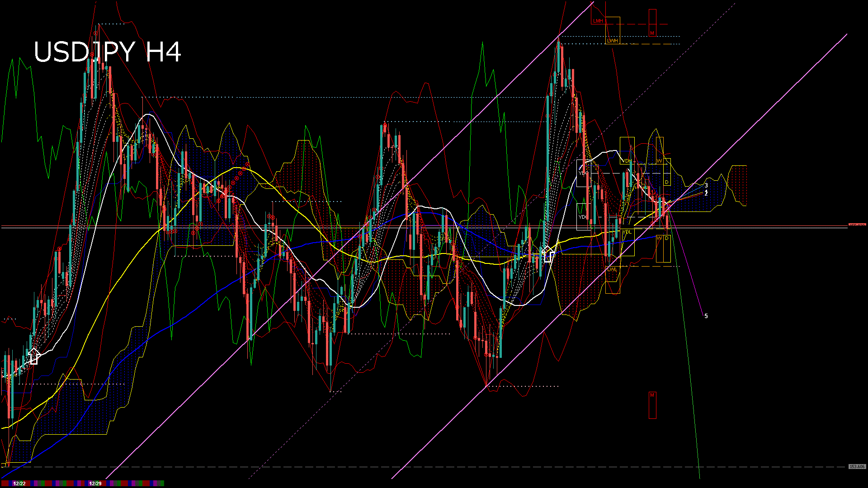Select the white YDC label box
The image size is (868, 488).
coord(583,173)
